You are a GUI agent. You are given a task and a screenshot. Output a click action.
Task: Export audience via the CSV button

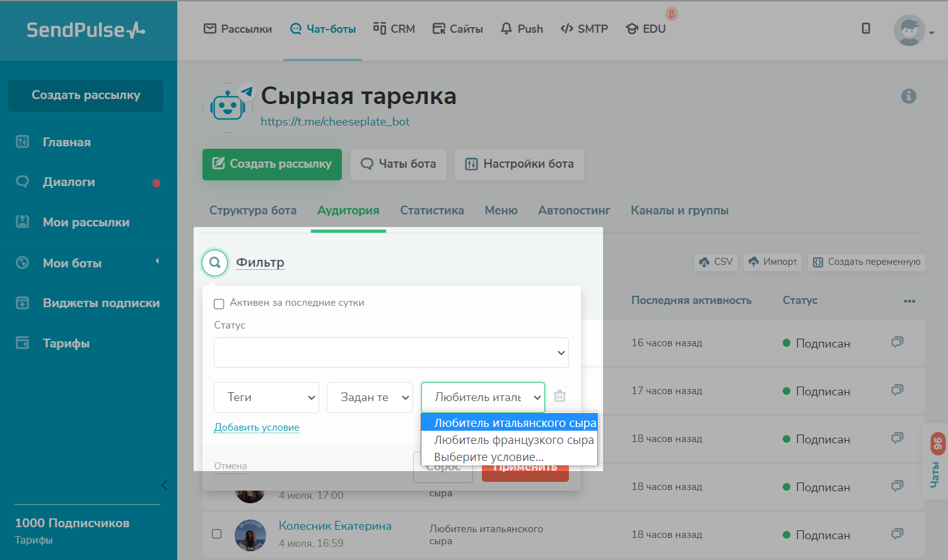coord(716,262)
